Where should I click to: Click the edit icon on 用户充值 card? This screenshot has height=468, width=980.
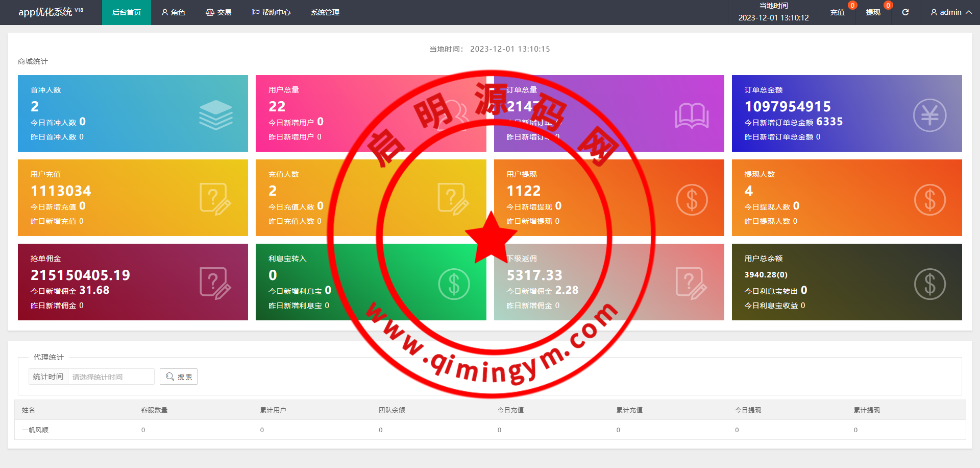pyautogui.click(x=215, y=199)
